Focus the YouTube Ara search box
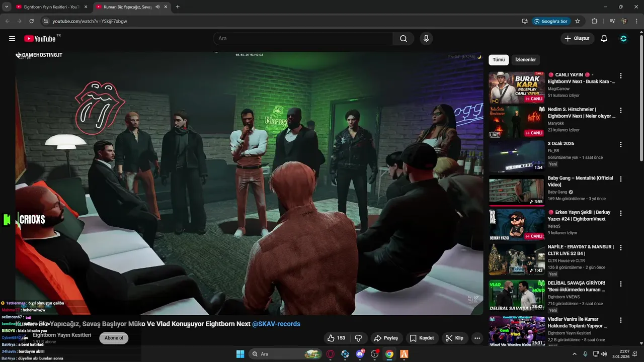Image resolution: width=644 pixels, height=362 pixels. pos(303,39)
